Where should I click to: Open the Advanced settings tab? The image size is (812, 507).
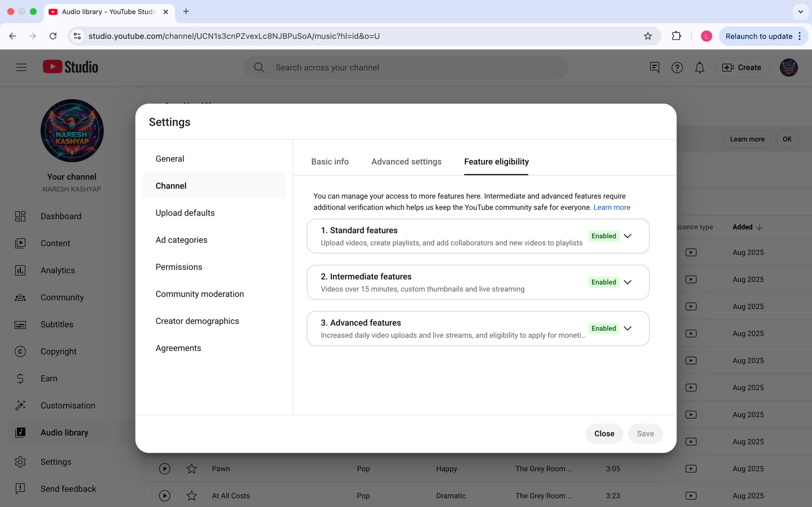406,162
